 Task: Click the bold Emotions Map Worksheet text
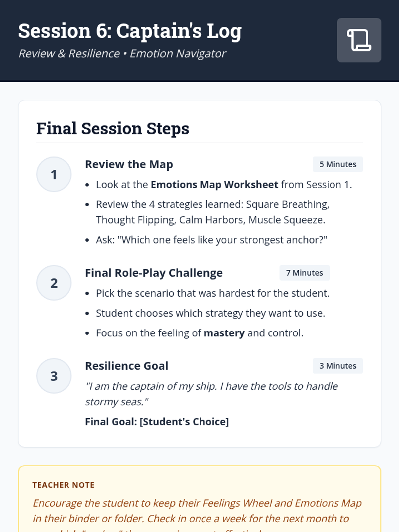click(214, 185)
